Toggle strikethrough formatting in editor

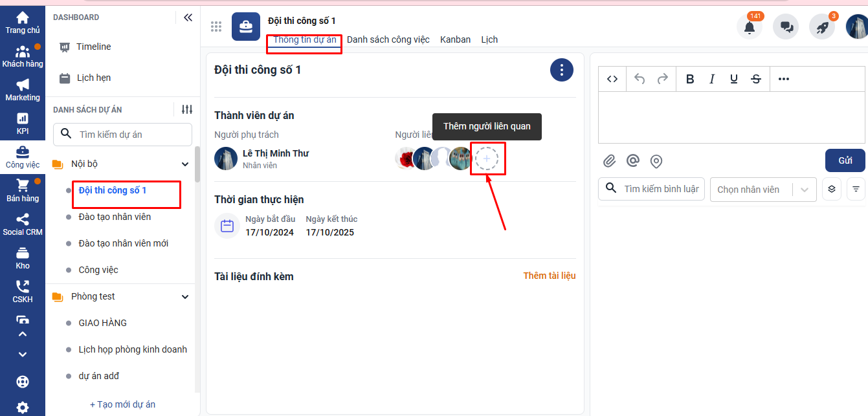pyautogui.click(x=756, y=79)
